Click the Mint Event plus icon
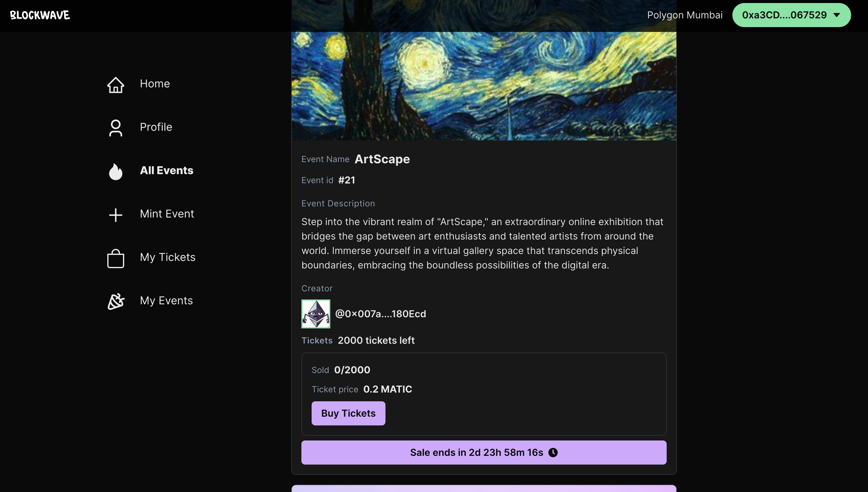Screen dimensions: 868x492 (x=116, y=215)
